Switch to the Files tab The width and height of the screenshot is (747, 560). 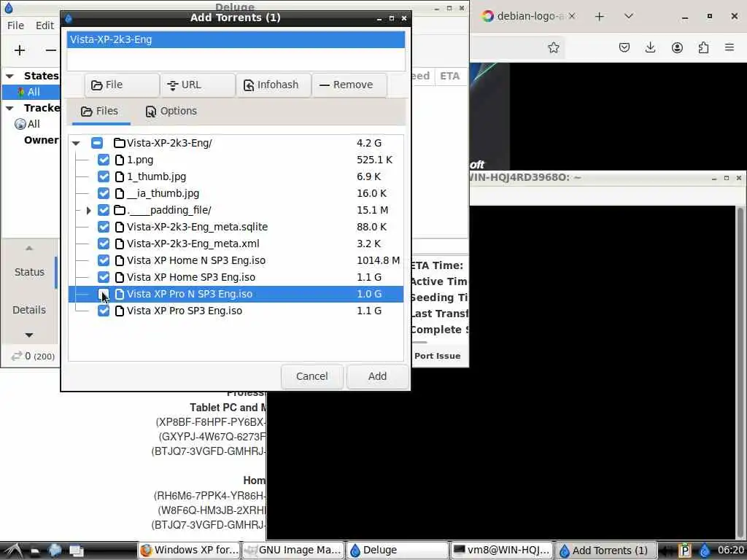[99, 112]
